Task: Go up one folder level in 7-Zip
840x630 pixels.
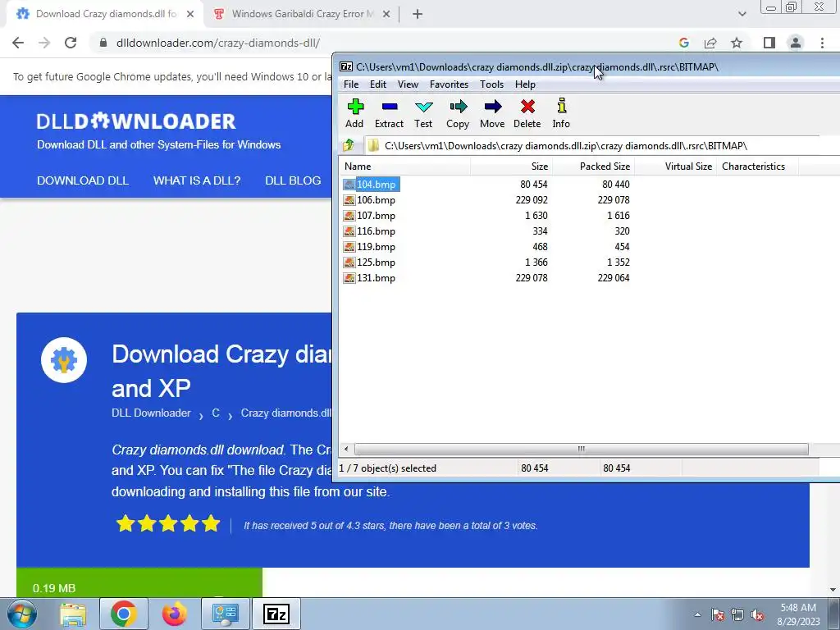Action: click(349, 145)
